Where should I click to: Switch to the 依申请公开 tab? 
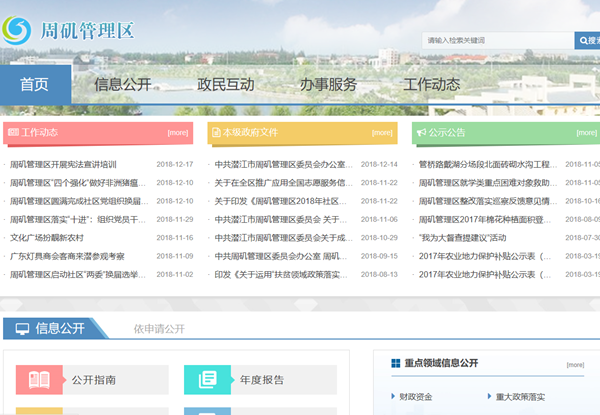tap(159, 328)
